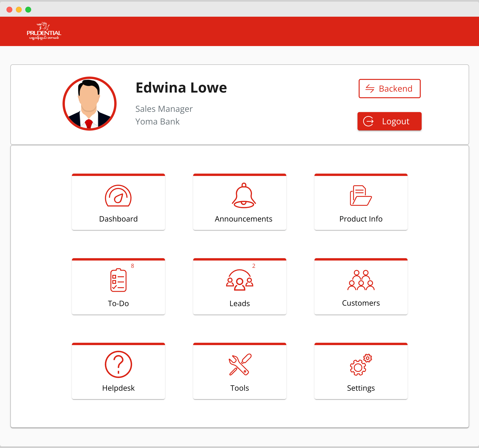Viewport: 479px width, 448px height.
Task: Open the Settings gears icon
Action: (x=361, y=364)
